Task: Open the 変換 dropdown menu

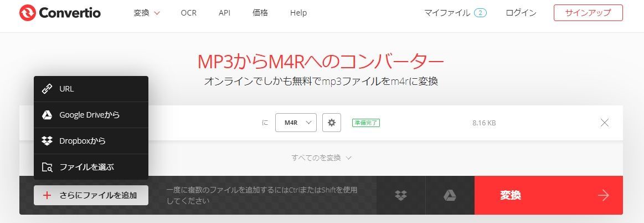Action: point(147,13)
